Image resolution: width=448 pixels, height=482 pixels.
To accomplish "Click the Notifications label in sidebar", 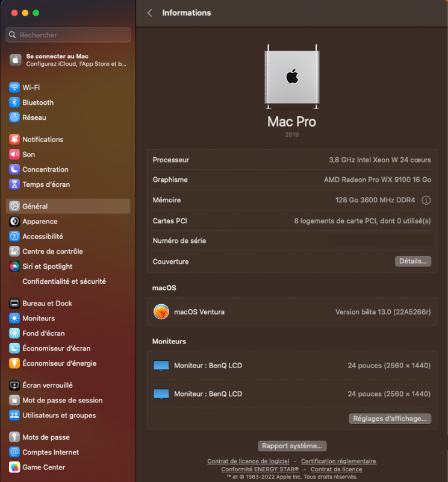I will tap(43, 139).
